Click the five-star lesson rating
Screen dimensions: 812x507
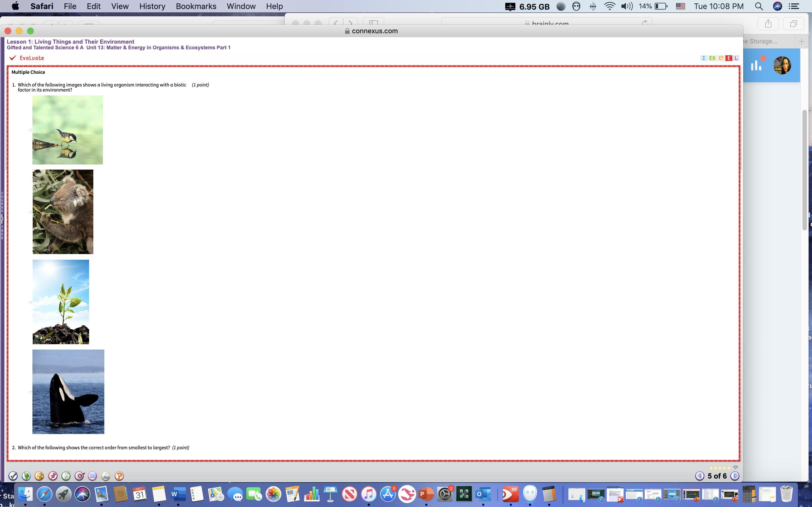720,468
